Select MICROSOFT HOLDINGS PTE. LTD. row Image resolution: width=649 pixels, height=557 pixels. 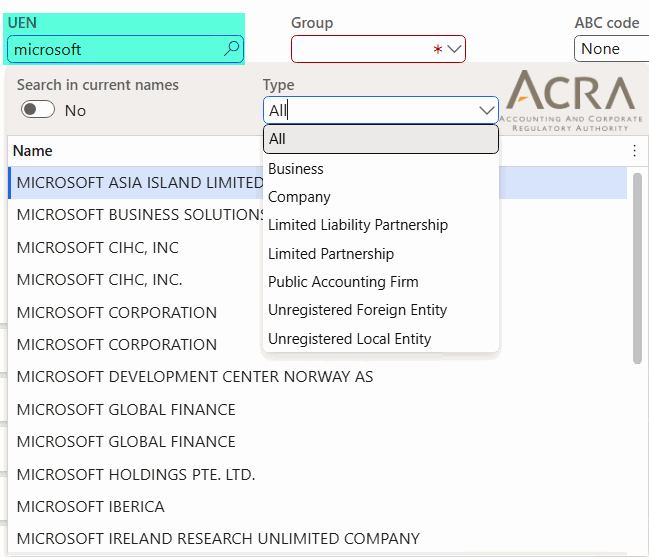(317, 475)
